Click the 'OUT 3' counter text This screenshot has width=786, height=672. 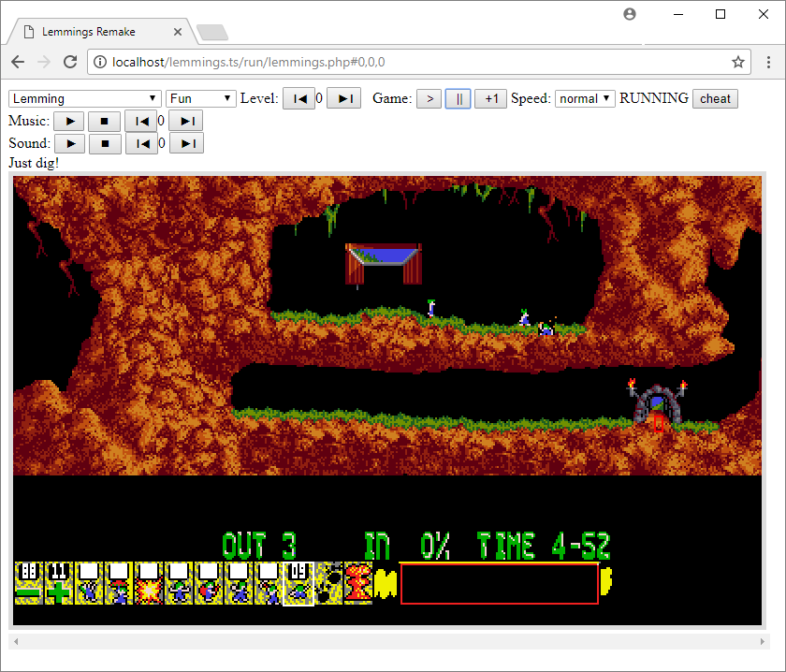click(258, 546)
